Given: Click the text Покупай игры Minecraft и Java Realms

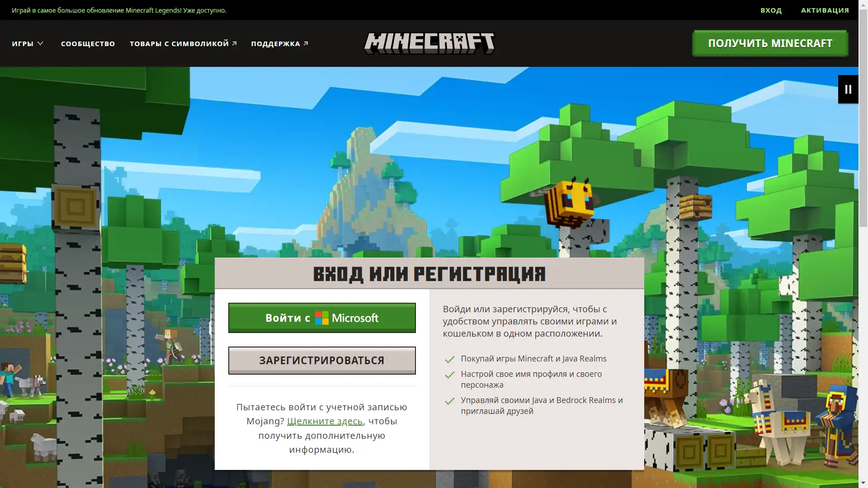Looking at the screenshot, I should pyautogui.click(x=533, y=359).
